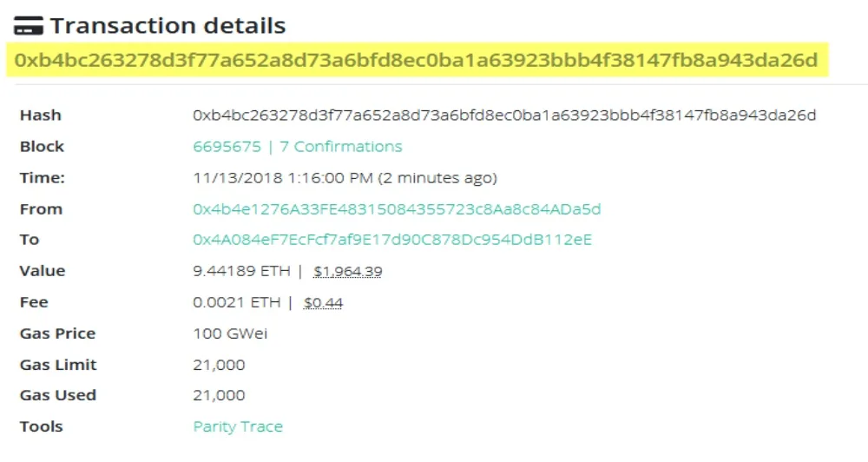Click the 9.44189 ETH value amount
The image size is (868, 462).
(242, 271)
